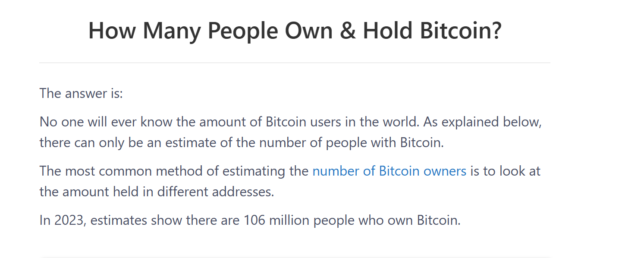Click the 'How Many People Own & Hold Bitcoin?' heading
This screenshot has width=644, height=258.
point(295,31)
